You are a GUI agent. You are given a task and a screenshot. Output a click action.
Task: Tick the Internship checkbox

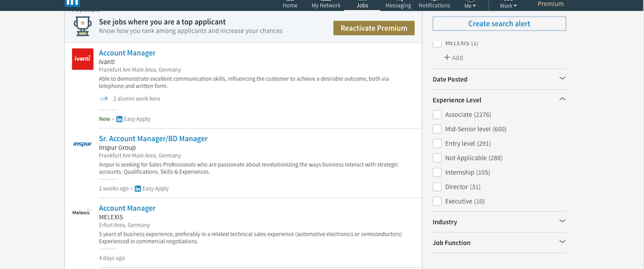[x=437, y=172]
